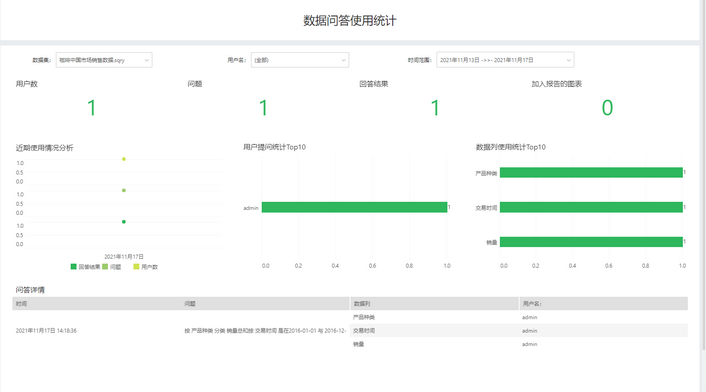Open the 用户名 (全部) dropdown
Image resolution: width=706 pixels, height=392 pixels.
[x=300, y=60]
